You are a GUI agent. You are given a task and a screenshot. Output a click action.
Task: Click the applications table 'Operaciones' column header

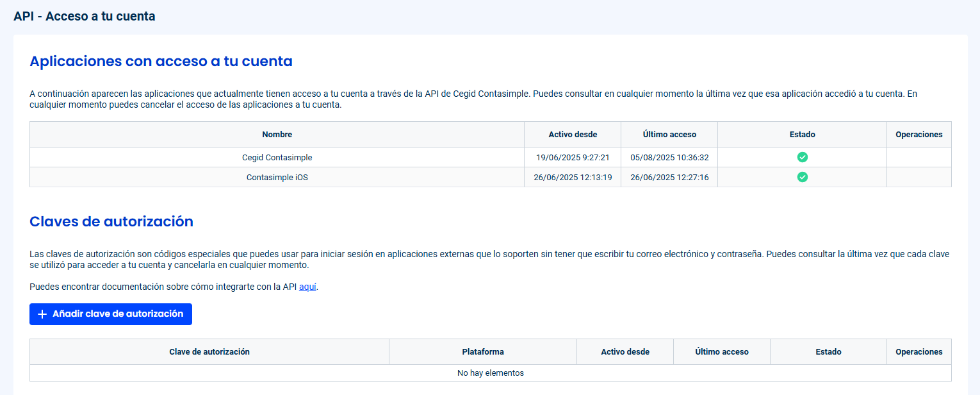pyautogui.click(x=919, y=135)
